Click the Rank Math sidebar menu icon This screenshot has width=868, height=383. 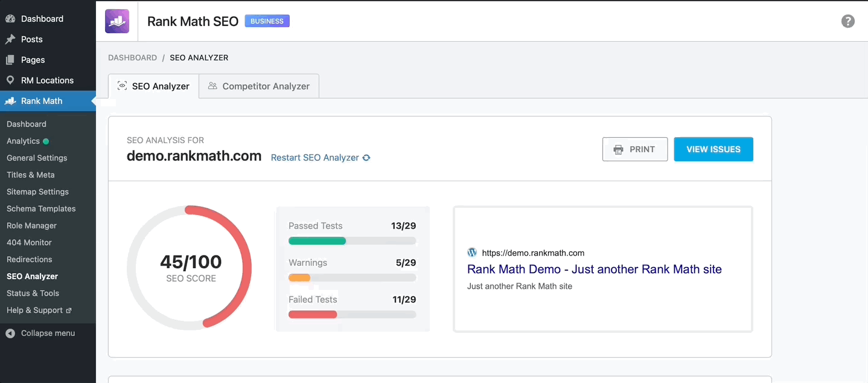coord(10,101)
